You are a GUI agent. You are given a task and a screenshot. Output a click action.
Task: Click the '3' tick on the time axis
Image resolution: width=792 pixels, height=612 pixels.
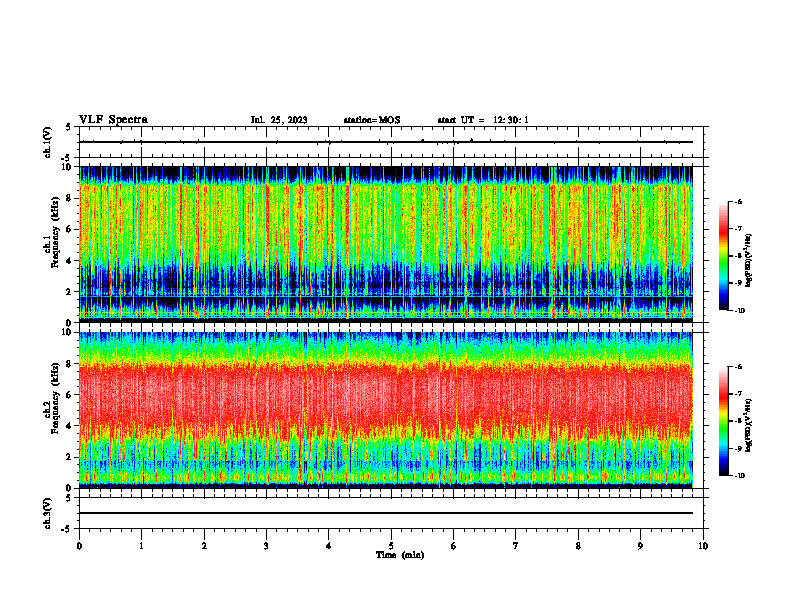tap(266, 546)
